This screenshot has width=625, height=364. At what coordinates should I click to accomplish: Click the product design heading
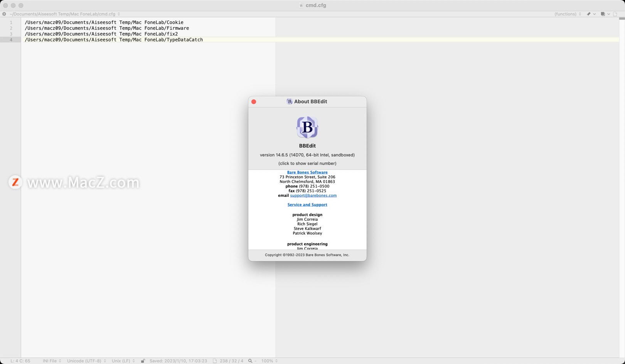pos(307,215)
